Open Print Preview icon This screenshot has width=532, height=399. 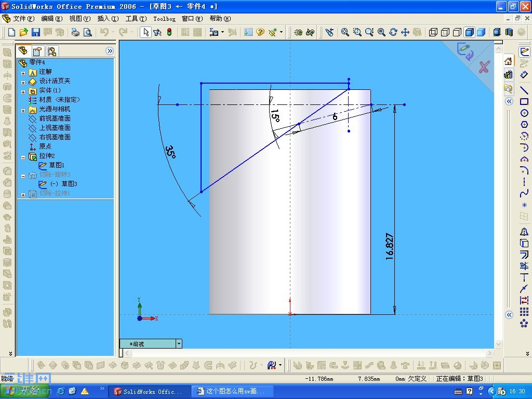87,32
